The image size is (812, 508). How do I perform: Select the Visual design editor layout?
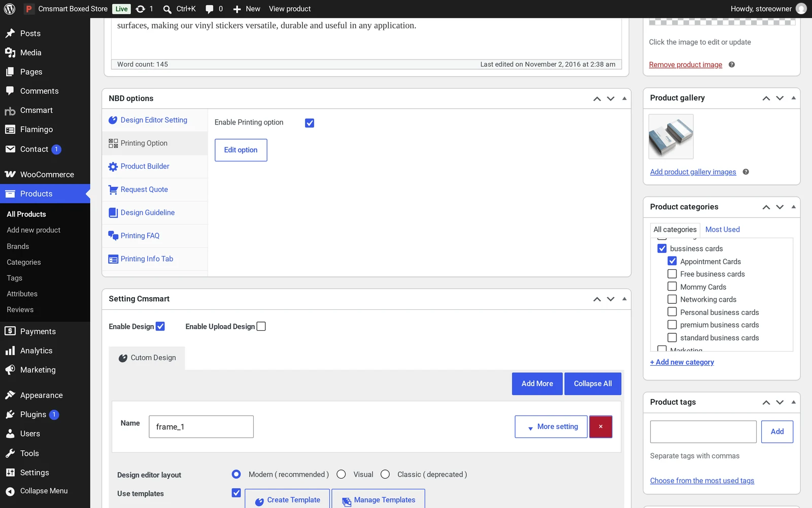[341, 474]
